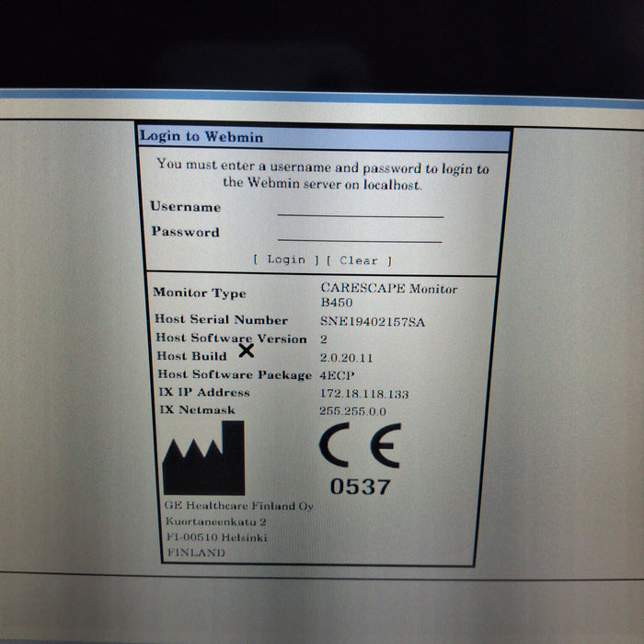
Task: Select 'GE Healthcare Finland Oy' text
Action: click(x=238, y=506)
